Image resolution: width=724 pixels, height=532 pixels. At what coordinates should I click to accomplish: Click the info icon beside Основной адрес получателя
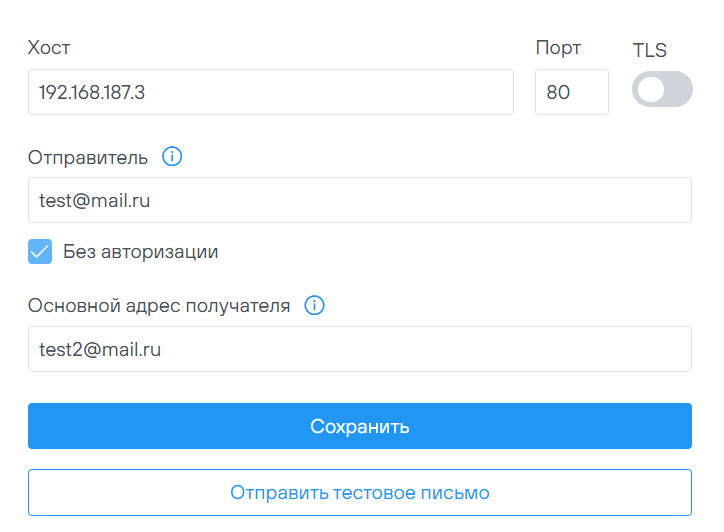pos(314,306)
